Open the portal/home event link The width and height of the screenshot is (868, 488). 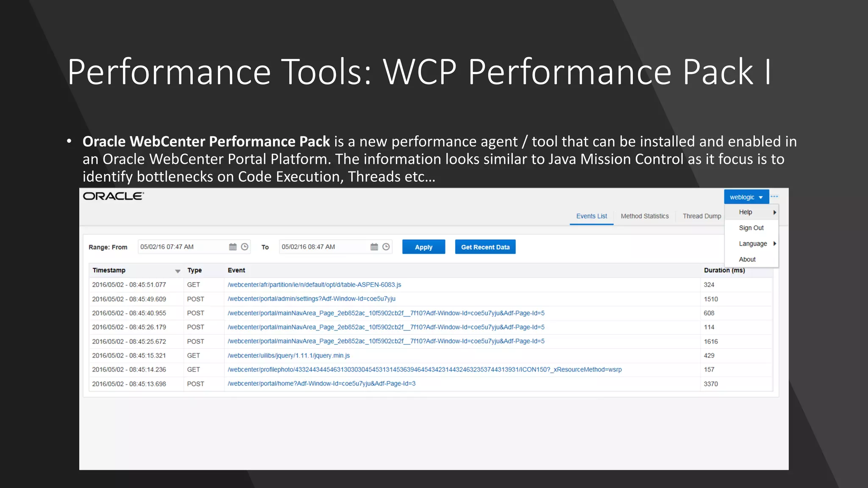(x=322, y=383)
